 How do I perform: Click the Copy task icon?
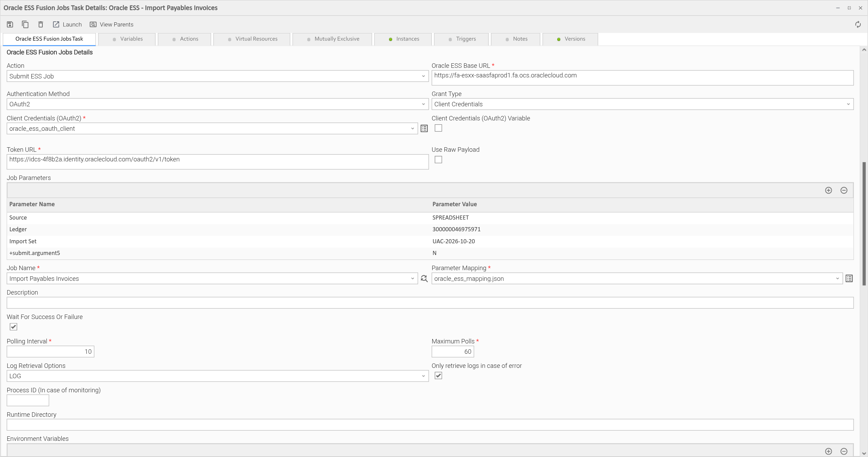[25, 24]
